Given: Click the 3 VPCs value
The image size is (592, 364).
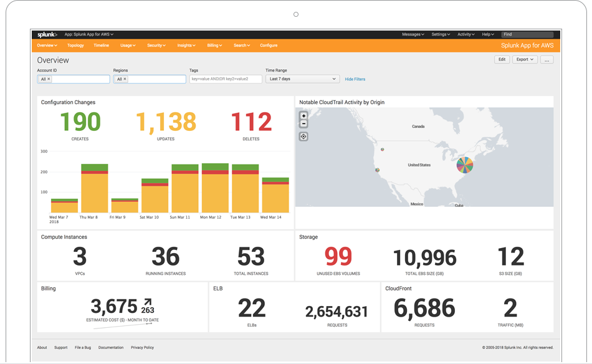Looking at the screenshot, I should pyautogui.click(x=80, y=256).
